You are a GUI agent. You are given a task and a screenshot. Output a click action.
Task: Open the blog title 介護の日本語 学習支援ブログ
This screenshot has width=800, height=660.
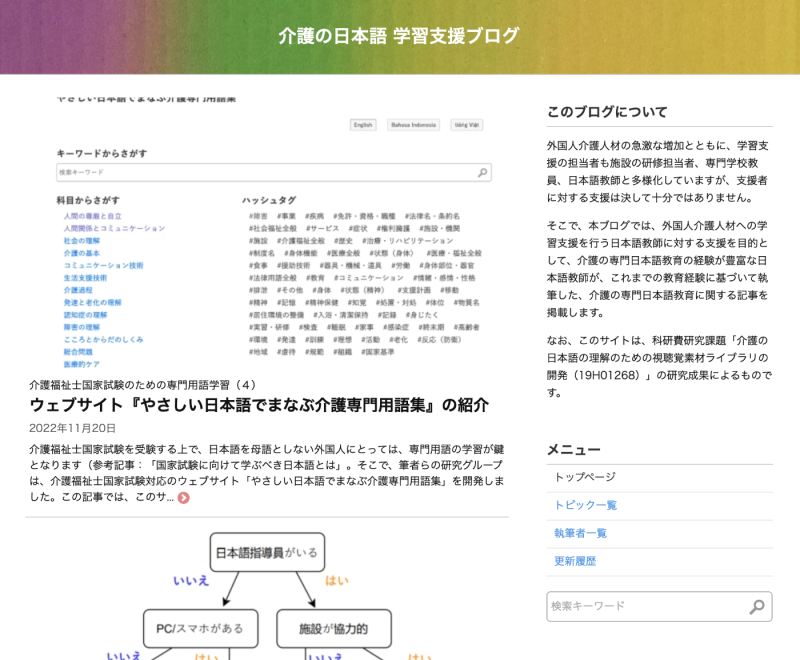click(399, 36)
